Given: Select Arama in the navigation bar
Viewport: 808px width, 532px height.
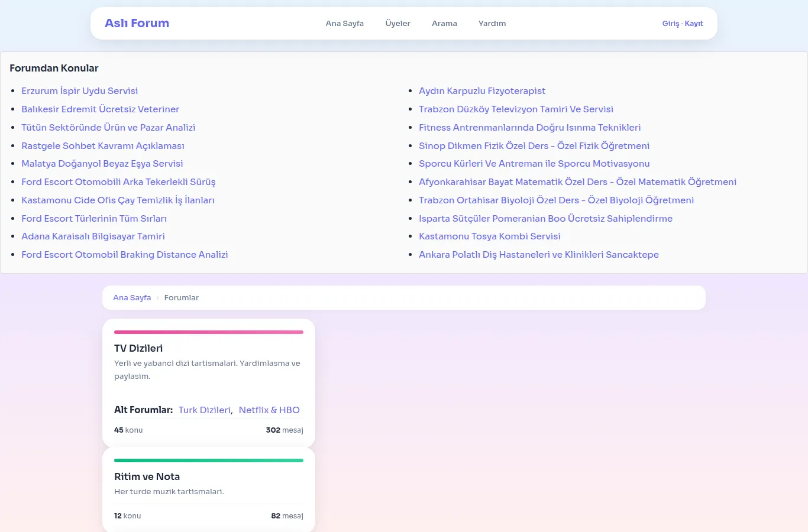Looking at the screenshot, I should pos(444,24).
